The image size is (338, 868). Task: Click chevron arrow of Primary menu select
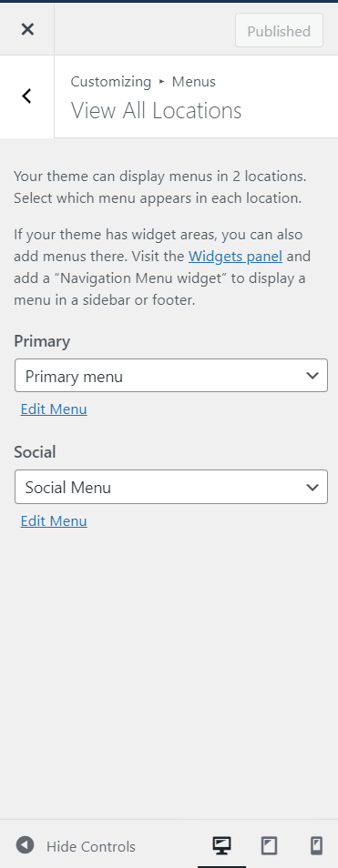coord(312,376)
